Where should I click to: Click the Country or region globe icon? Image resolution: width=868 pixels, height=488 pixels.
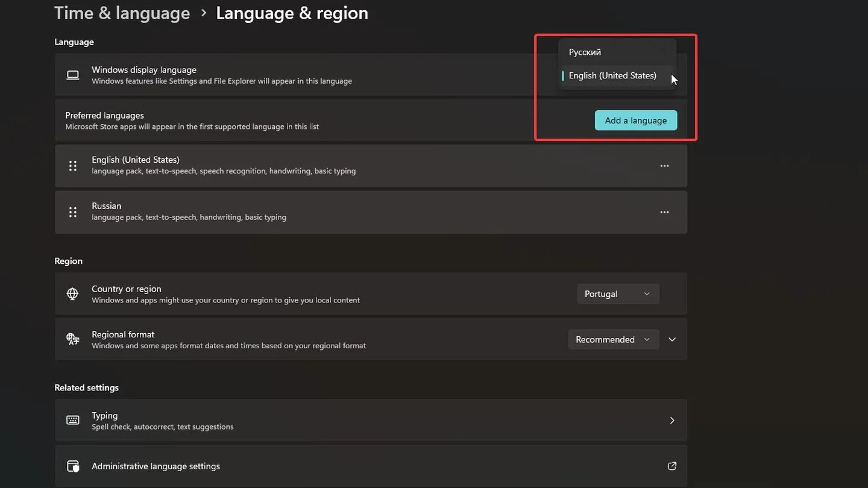point(72,294)
